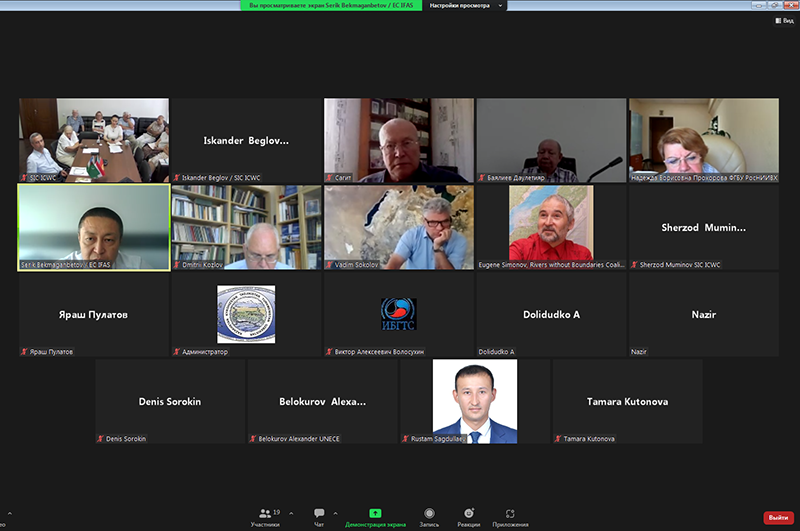Screen dimensions: 800x531
Task: Select Eugene Simonov's video tile
Action: [x=550, y=227]
